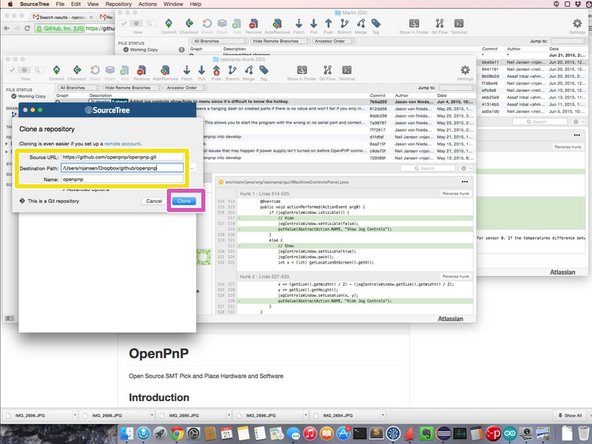Screen dimensions: 592x444
Task: Open Hide Remote Branches dropdown in Marlin window
Action: click(x=281, y=41)
